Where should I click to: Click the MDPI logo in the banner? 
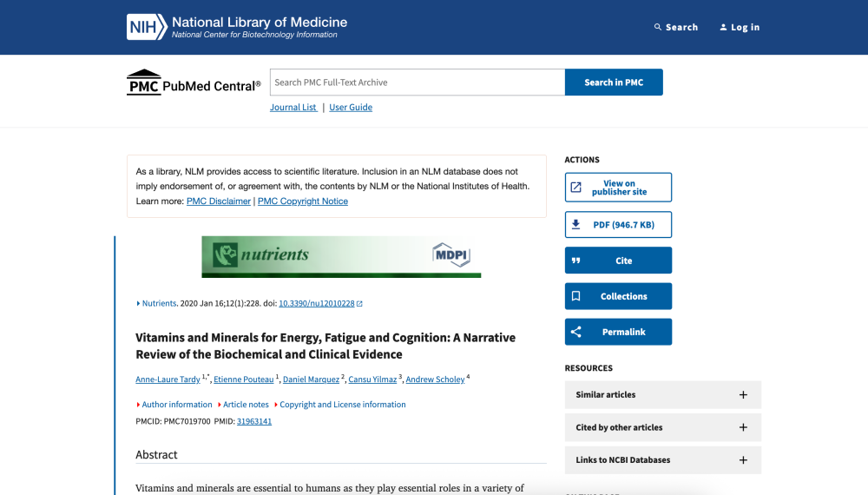coord(451,254)
